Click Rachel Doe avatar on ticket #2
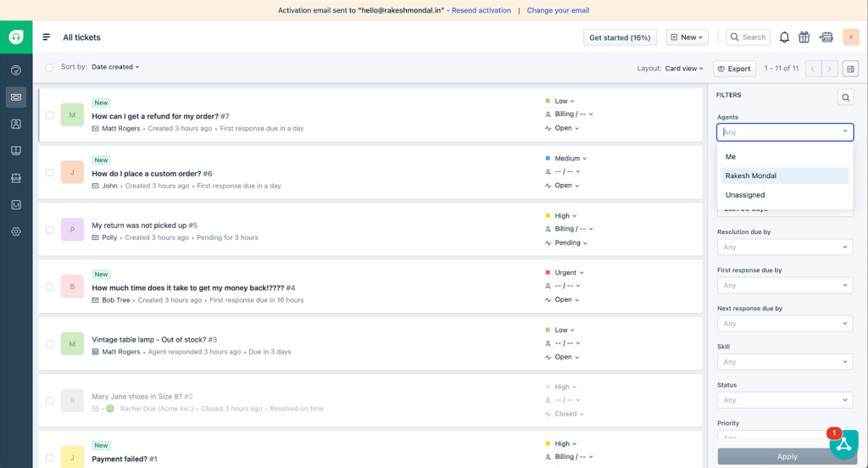The height and width of the screenshot is (468, 868). coord(72,400)
